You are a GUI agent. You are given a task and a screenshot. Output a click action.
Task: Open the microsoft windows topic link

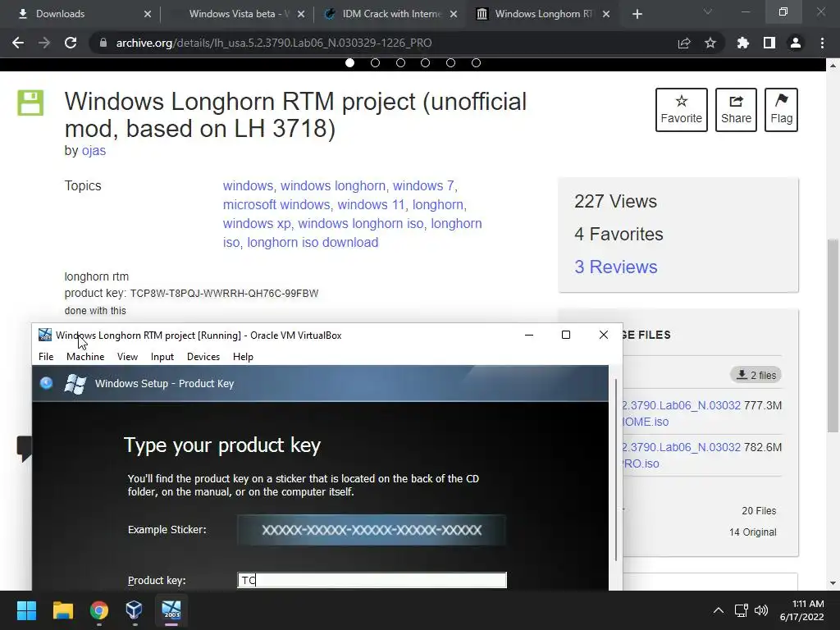276,204
